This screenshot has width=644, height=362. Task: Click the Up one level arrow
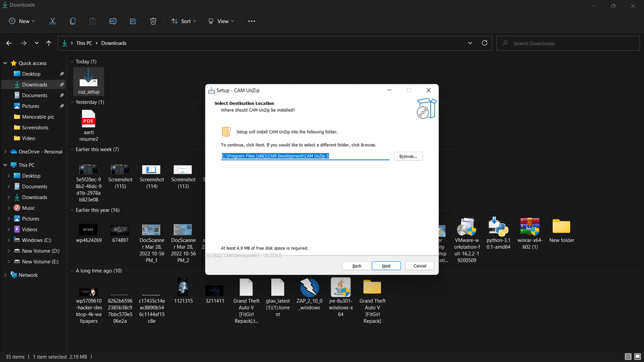click(x=49, y=43)
